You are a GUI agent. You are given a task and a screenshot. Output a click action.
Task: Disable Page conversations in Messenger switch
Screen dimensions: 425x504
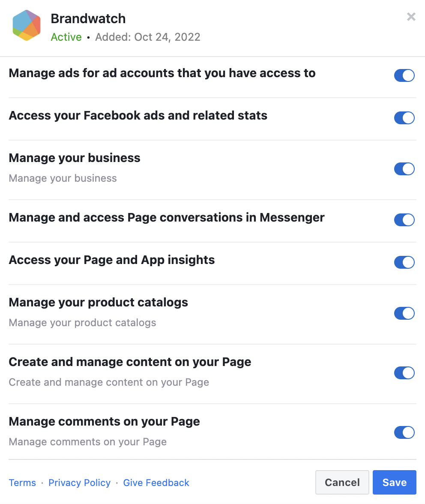[404, 220]
